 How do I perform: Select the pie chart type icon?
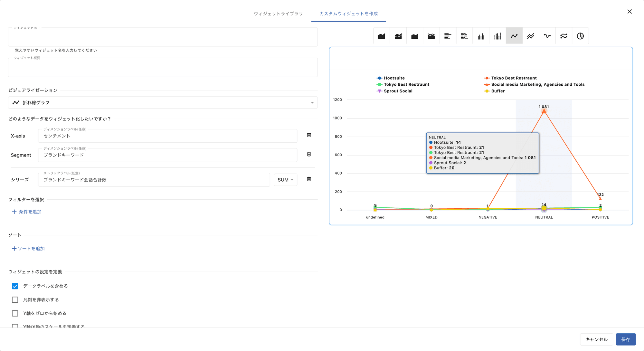click(x=580, y=36)
